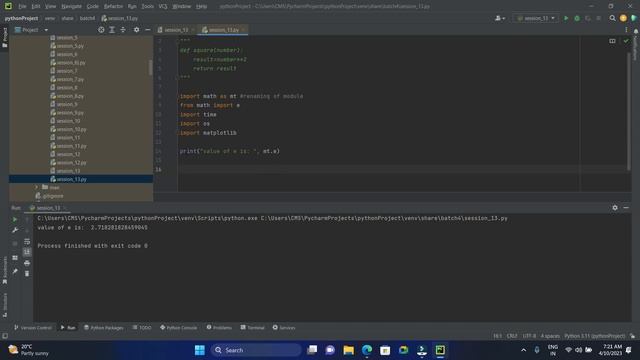Image resolution: width=640 pixels, height=360 pixels.
Task: Open Services tool window
Action: click(x=284, y=328)
